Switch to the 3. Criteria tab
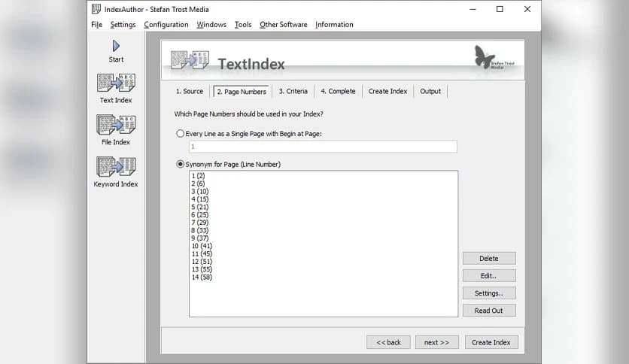The image size is (629, 364). point(293,92)
